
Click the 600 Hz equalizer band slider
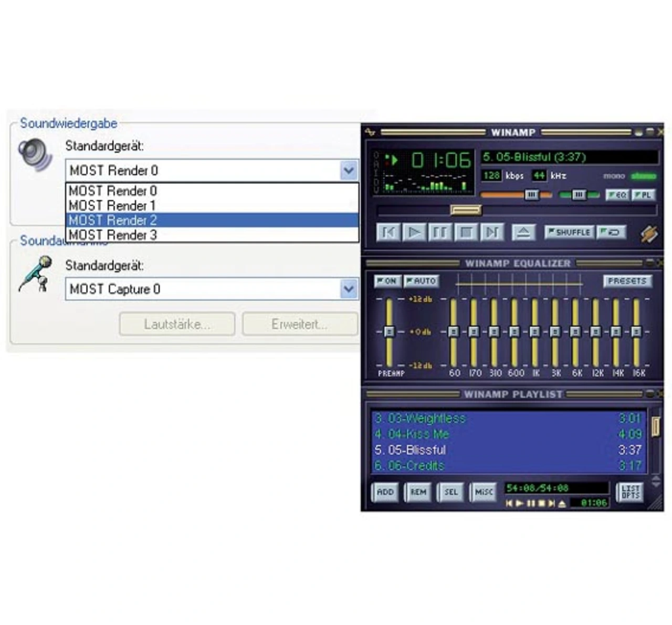pos(514,332)
